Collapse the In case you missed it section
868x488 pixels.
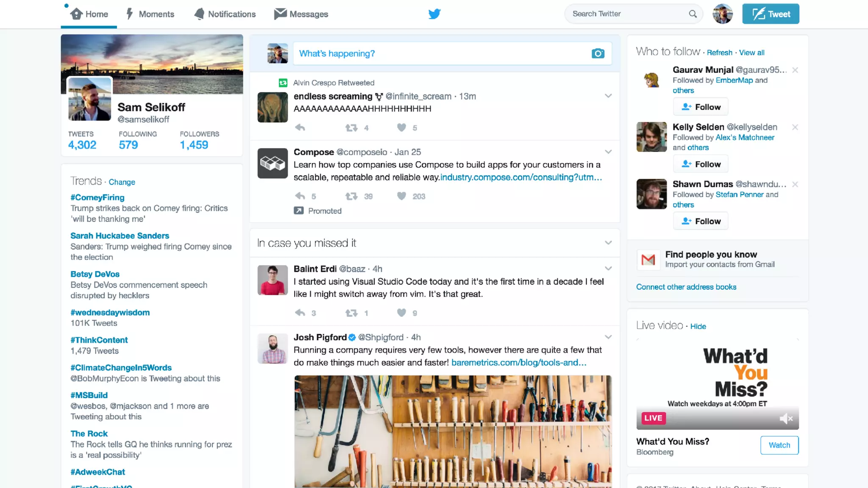(x=608, y=243)
